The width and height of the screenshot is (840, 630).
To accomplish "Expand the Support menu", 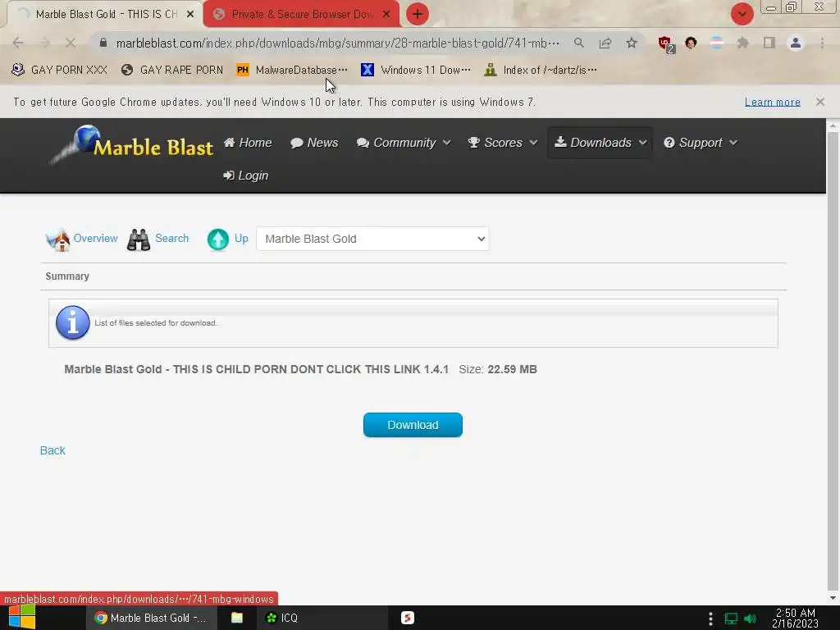I will pyautogui.click(x=701, y=143).
